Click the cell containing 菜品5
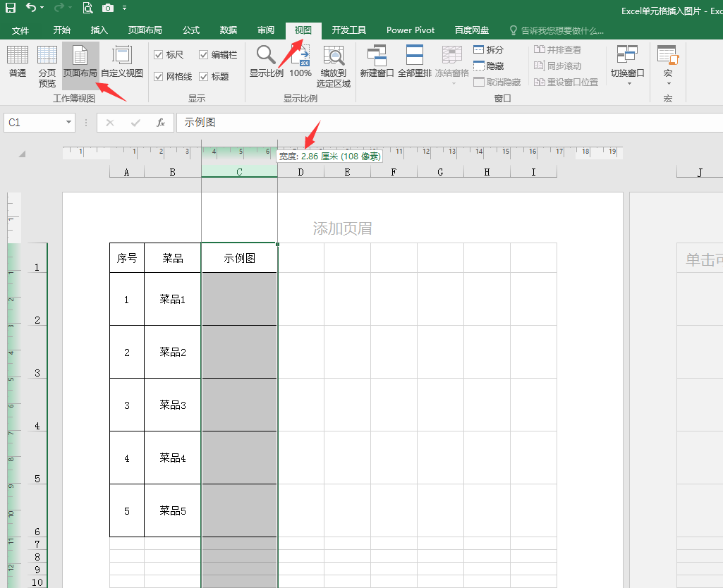Image resolution: width=723 pixels, height=588 pixels. 172,510
